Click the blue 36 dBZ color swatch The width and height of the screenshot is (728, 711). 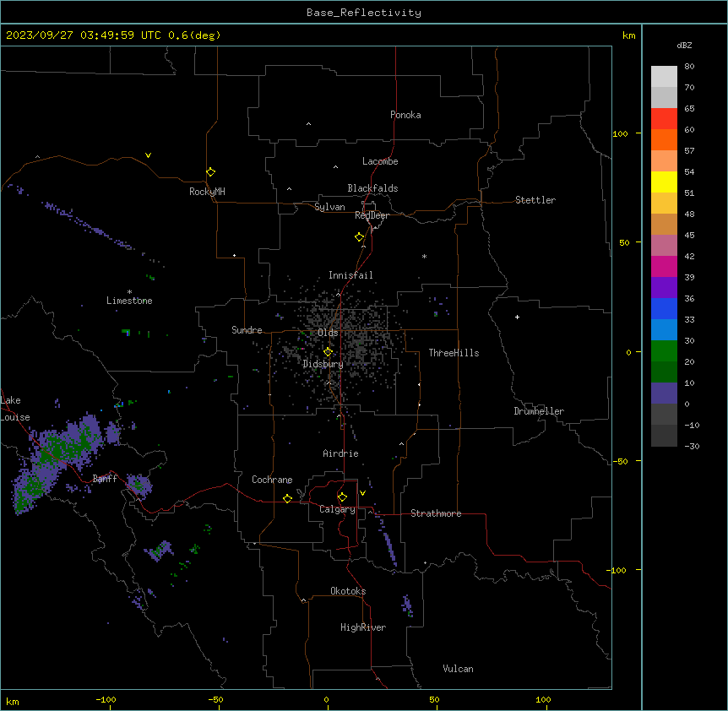(x=664, y=308)
